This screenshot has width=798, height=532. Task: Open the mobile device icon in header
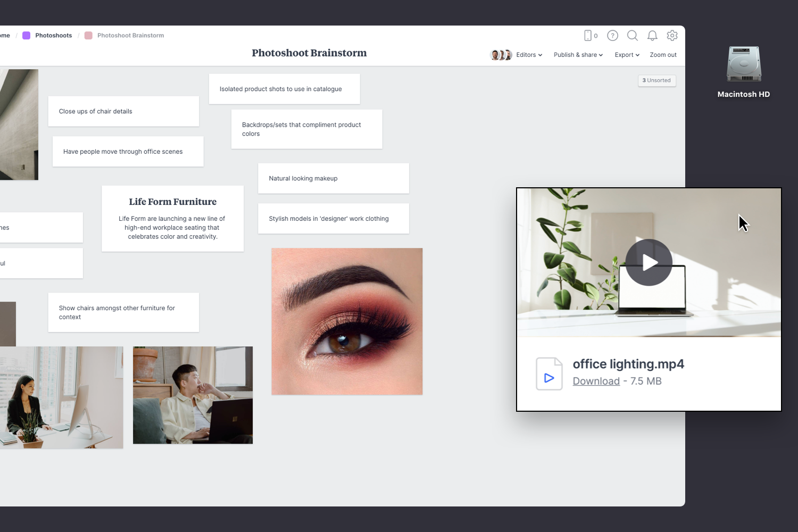coord(588,36)
